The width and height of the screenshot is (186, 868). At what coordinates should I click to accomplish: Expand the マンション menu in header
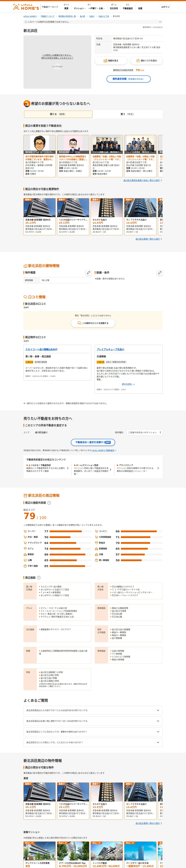(80, 8)
